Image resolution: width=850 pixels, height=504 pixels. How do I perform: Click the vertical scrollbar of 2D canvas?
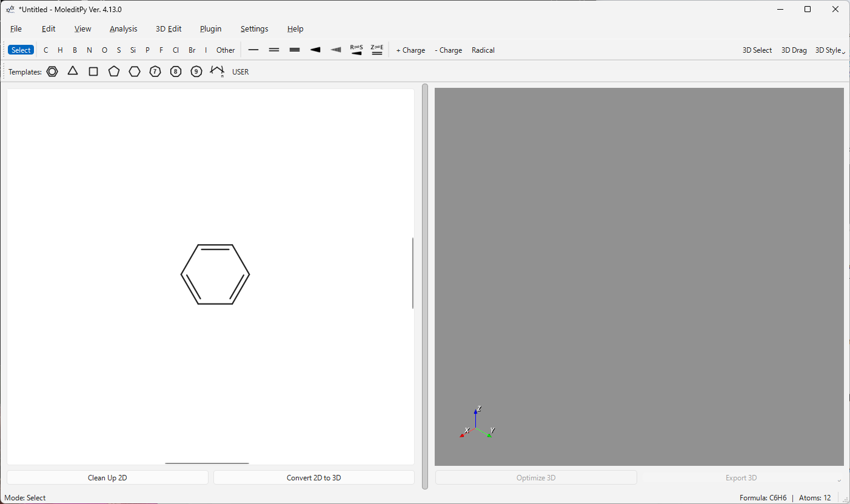pyautogui.click(x=413, y=273)
